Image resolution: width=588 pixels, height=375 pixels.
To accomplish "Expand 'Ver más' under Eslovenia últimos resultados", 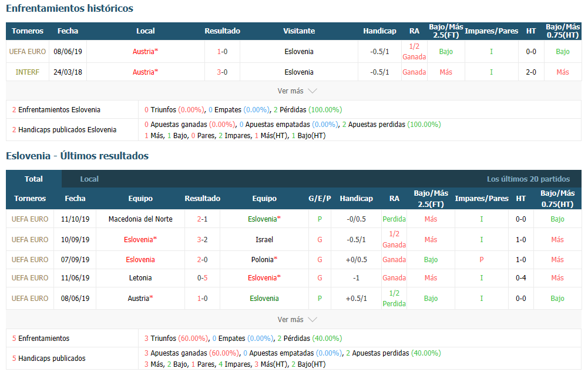I will pyautogui.click(x=297, y=319).
